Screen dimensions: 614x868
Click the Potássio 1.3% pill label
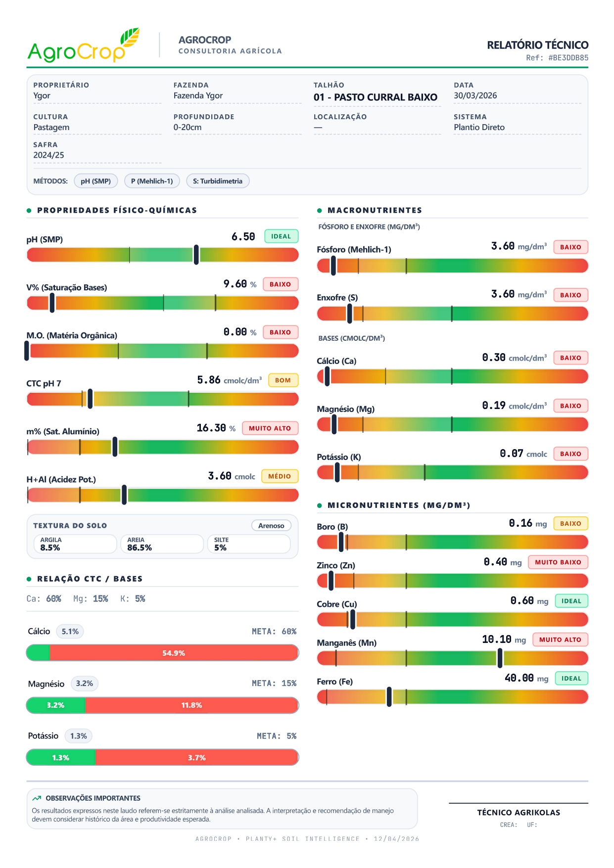click(78, 736)
